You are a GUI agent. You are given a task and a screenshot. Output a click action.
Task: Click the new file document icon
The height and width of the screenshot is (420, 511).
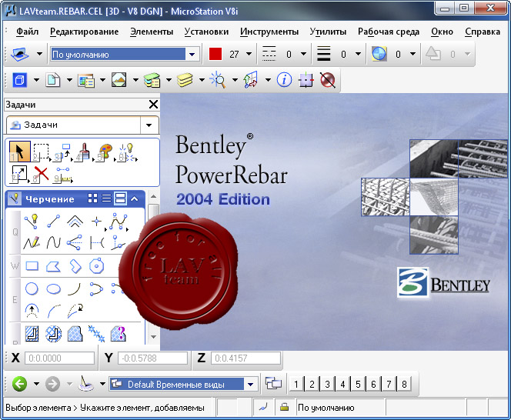tap(53, 80)
